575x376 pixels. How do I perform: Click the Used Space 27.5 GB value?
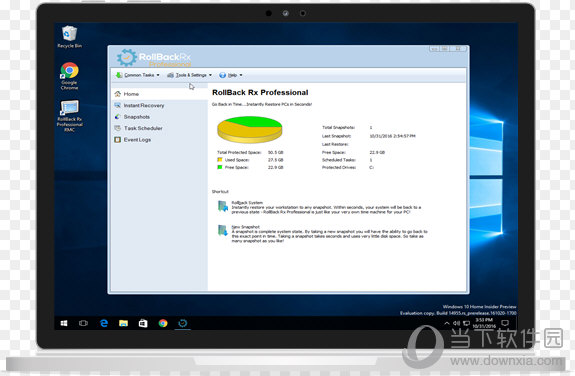275,160
